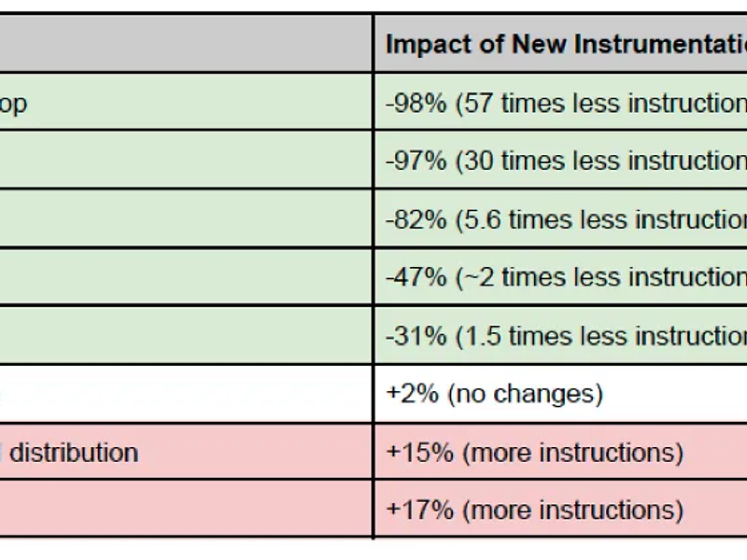Click the green cell left of -31% row

pos(185,335)
